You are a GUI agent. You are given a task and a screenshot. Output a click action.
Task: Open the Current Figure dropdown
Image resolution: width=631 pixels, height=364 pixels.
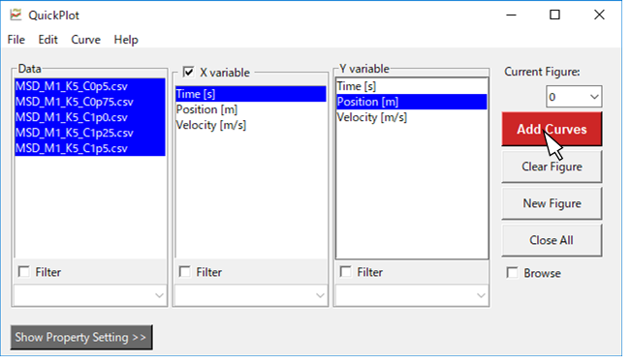point(574,97)
